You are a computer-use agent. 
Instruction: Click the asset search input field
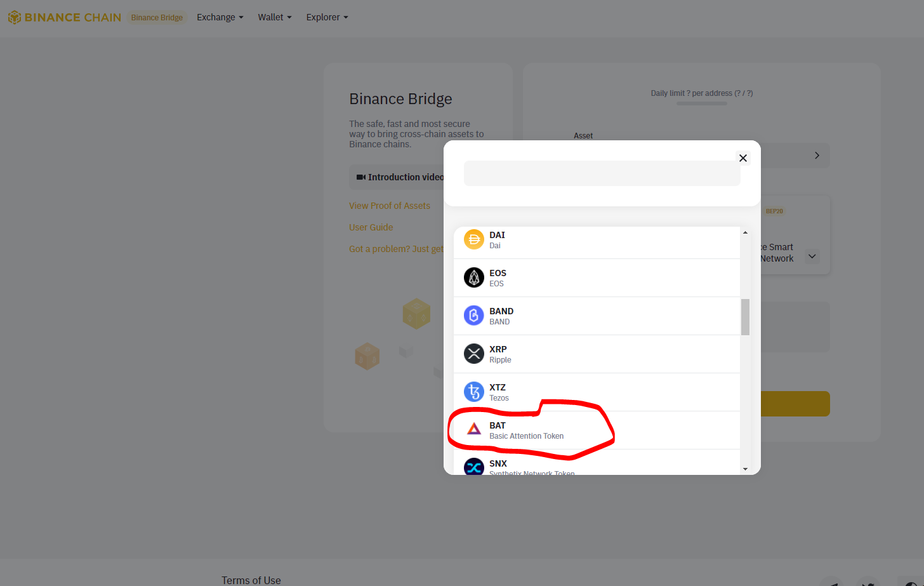602,173
